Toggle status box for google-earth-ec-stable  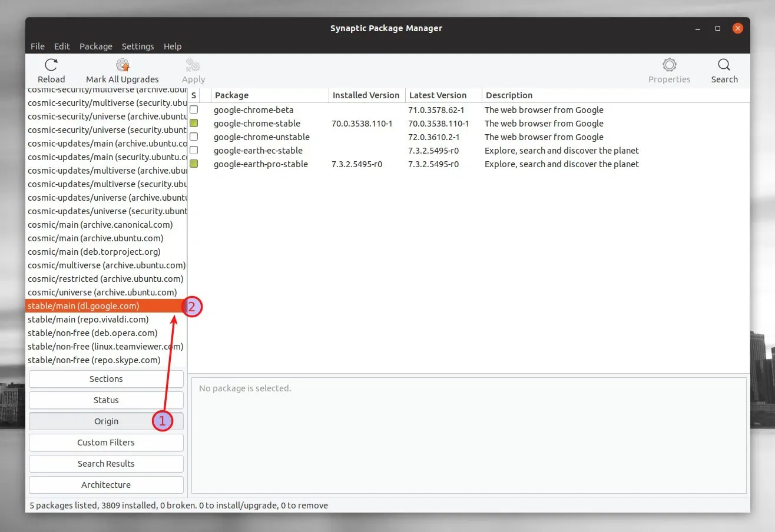[194, 151]
